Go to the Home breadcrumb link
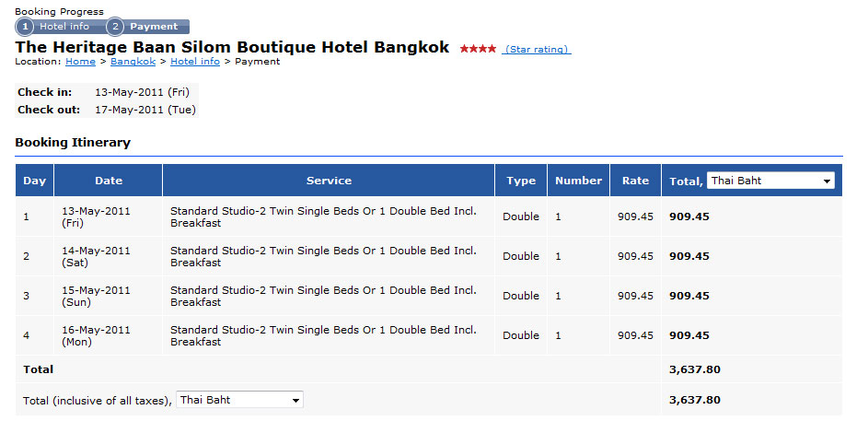Screen dimensions: 868x433 tap(80, 62)
